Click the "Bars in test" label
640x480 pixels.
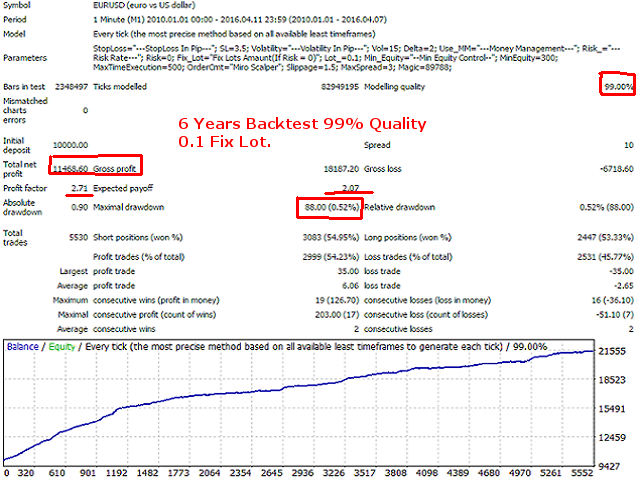(x=24, y=87)
